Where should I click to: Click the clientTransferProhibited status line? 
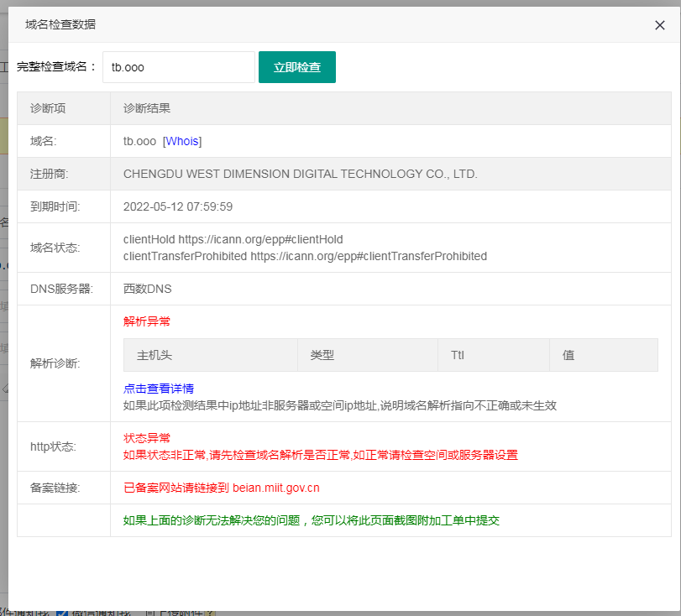[x=305, y=256]
